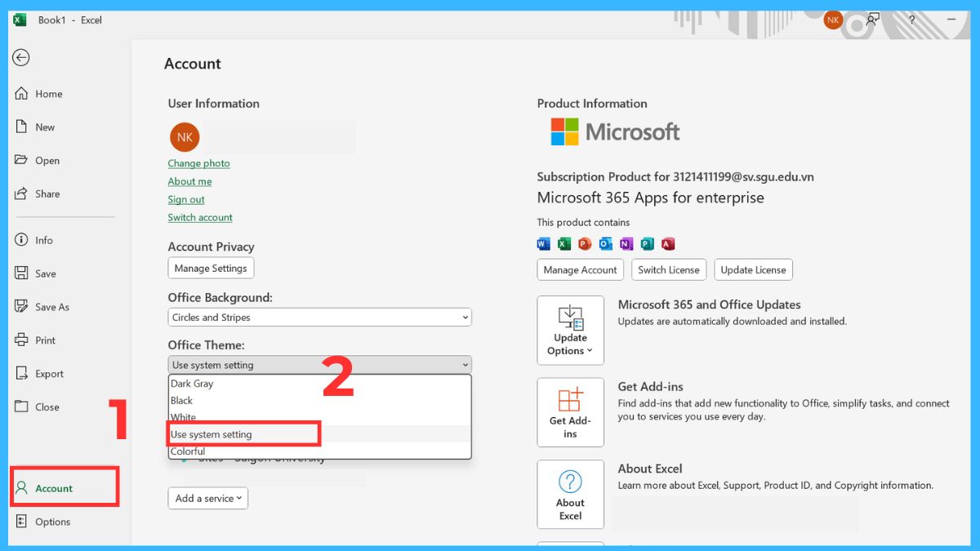Click the Print icon in sidebar
This screenshot has width=980, height=551.
22,340
